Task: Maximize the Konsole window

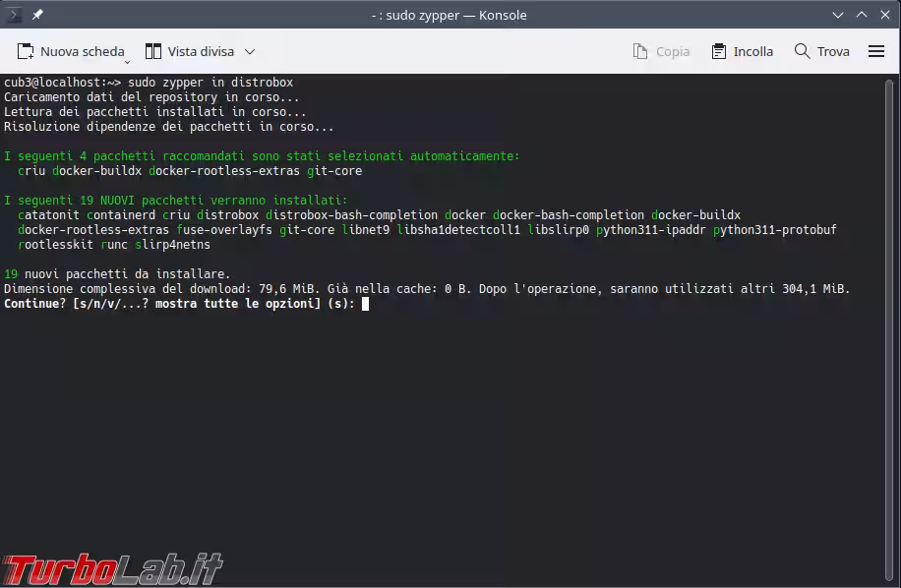Action: coord(862,15)
